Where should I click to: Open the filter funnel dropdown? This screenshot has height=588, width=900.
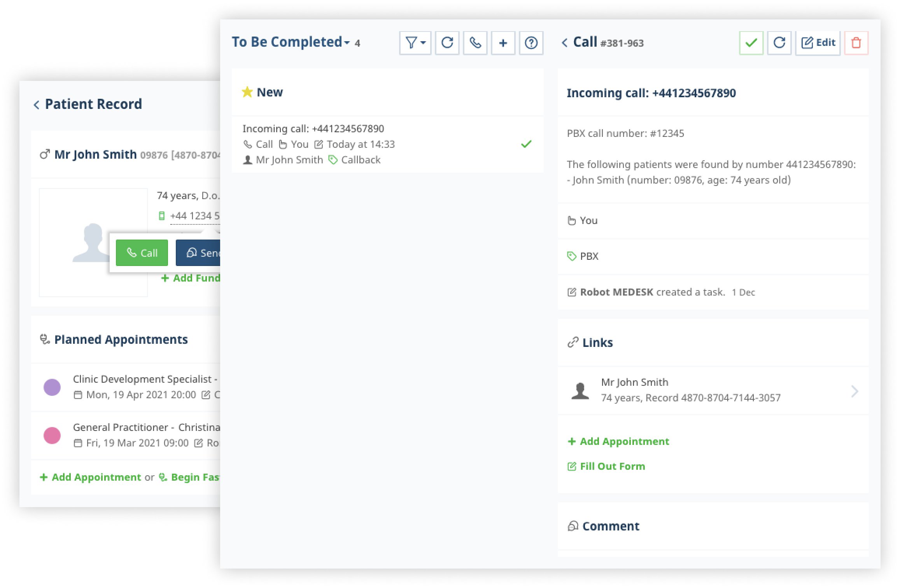[x=415, y=43]
